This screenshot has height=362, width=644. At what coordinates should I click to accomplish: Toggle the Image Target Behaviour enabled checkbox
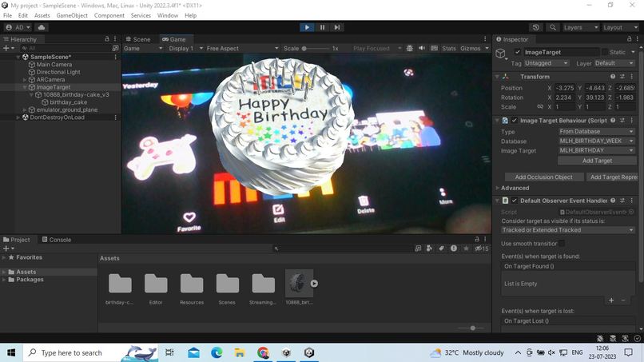click(515, 121)
